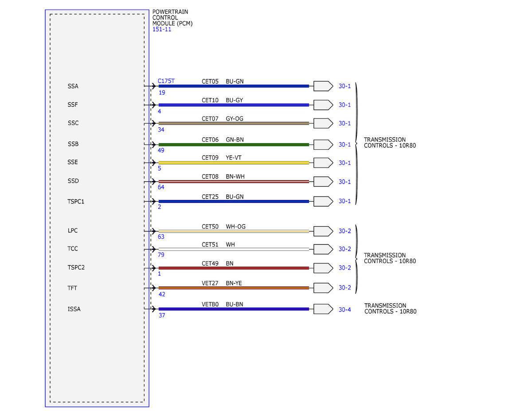Follow the 30-2 link for CET51 WH
Image resolution: width=532 pixels, height=411 pixels.
(344, 249)
